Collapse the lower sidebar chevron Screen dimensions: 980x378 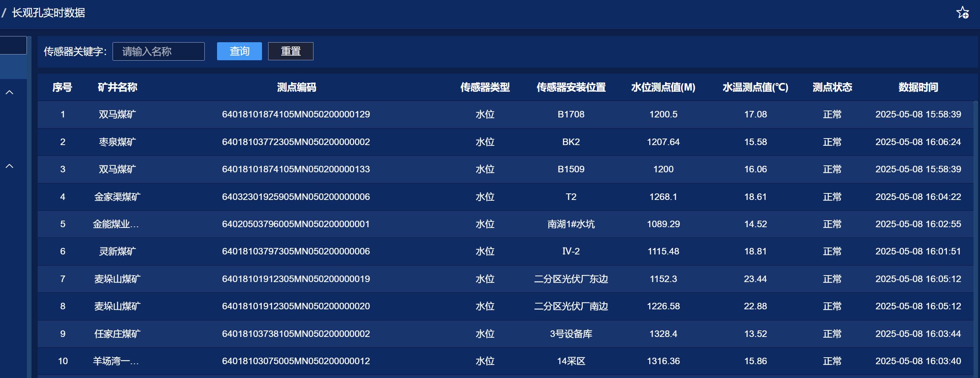click(x=10, y=166)
